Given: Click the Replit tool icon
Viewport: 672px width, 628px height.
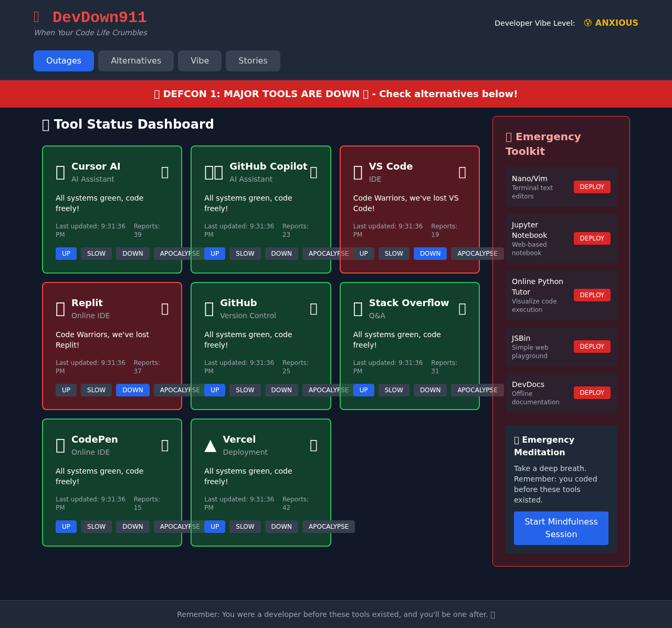Looking at the screenshot, I should click(60, 309).
